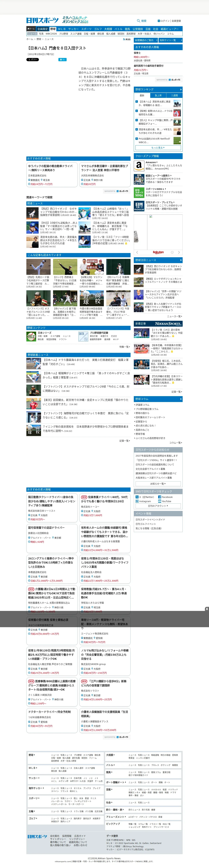The height and width of the screenshot is (868, 209).
Task: Click the Rakuten ad info icon
Action: [x=172, y=252]
